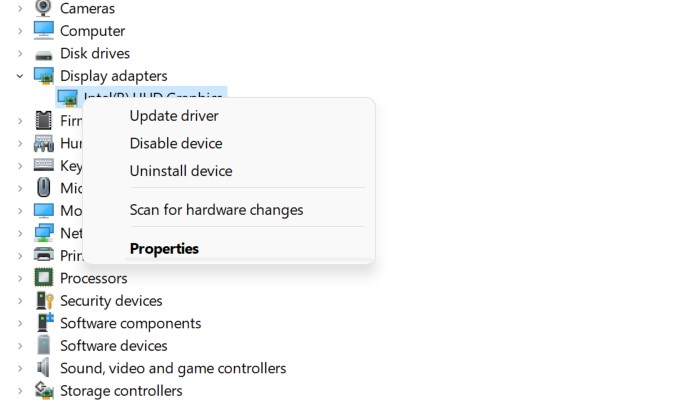The width and height of the screenshot is (692, 400).
Task: Choose Update driver from context menu
Action: click(x=174, y=116)
